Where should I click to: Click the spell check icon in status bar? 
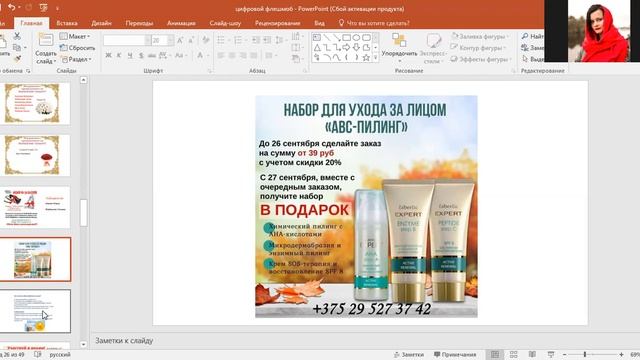click(38, 354)
